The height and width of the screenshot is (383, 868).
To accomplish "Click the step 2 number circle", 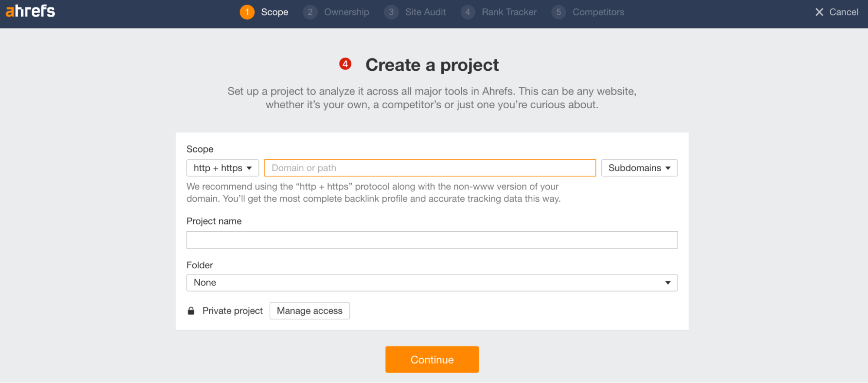I will pos(310,12).
